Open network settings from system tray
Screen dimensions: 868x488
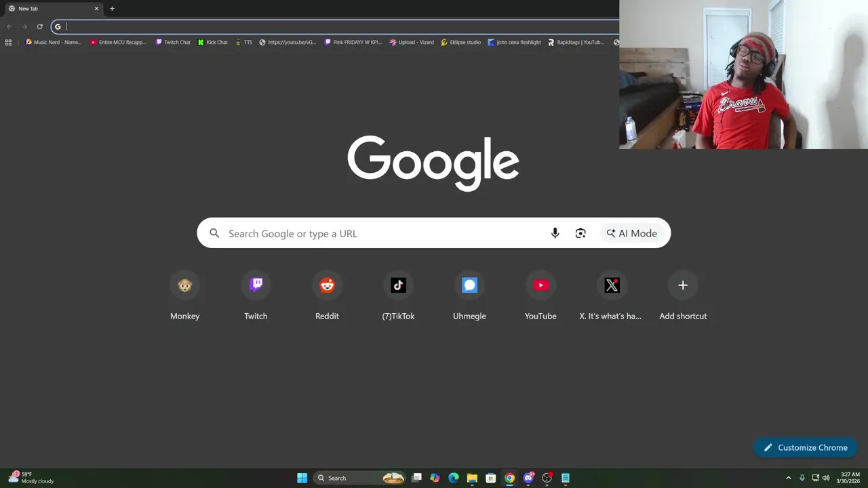[x=816, y=478]
